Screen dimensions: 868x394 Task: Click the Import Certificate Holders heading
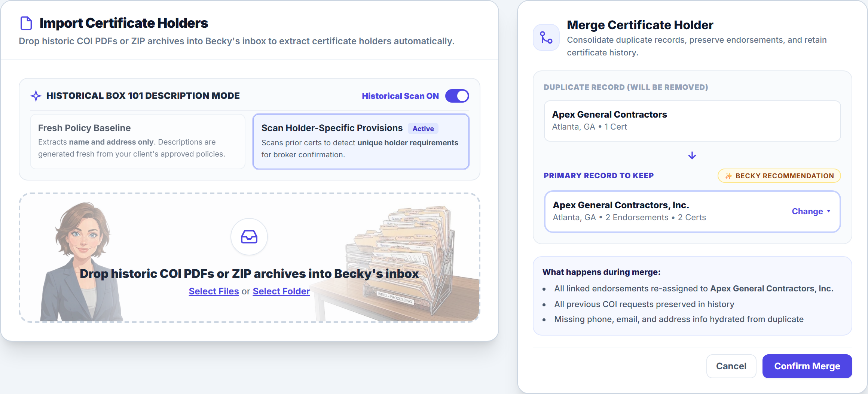[x=123, y=23]
